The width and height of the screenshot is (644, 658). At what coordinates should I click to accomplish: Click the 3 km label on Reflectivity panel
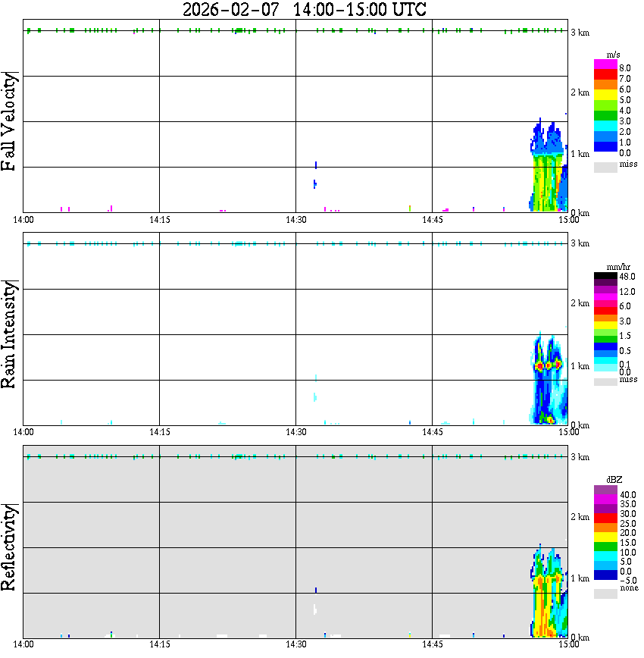tap(580, 456)
